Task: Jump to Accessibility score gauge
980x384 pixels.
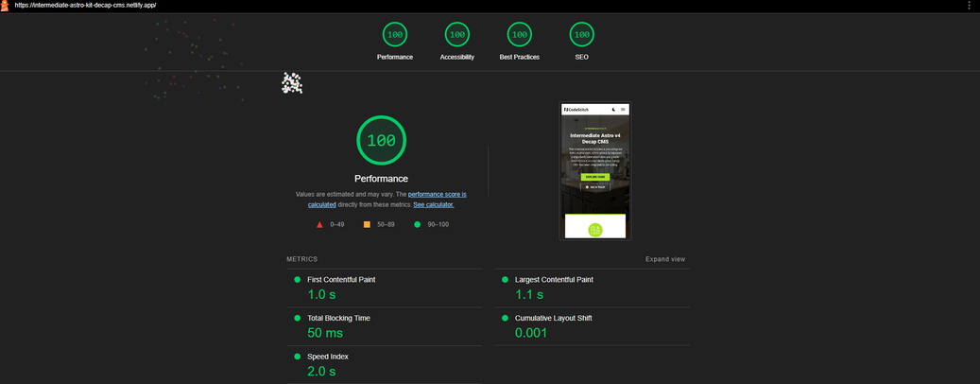Action: [457, 35]
